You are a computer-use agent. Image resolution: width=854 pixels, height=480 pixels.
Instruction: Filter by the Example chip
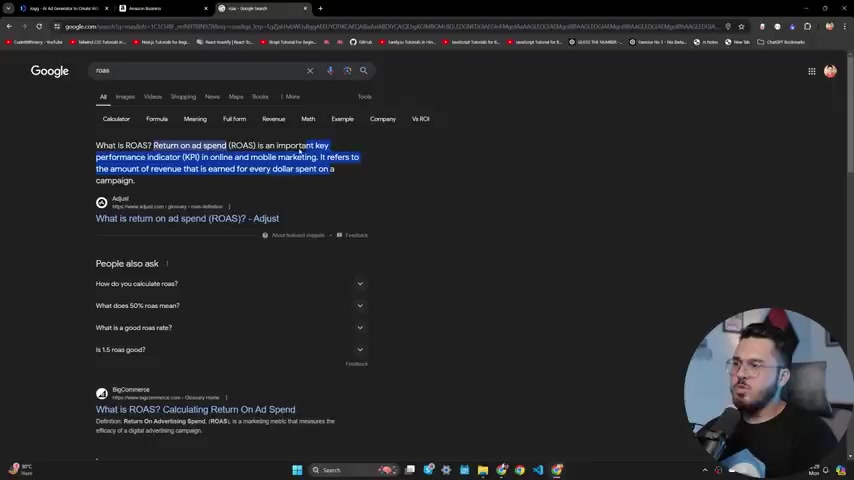click(x=343, y=119)
